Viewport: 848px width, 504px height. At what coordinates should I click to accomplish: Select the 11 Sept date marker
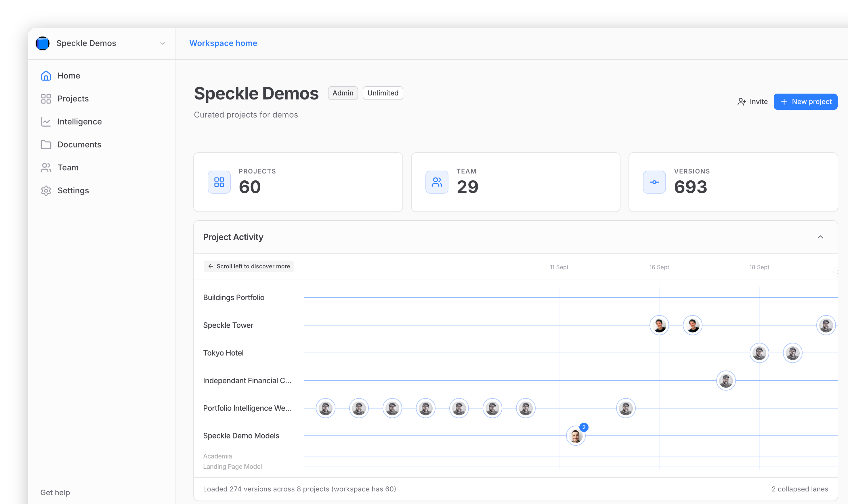[559, 267]
